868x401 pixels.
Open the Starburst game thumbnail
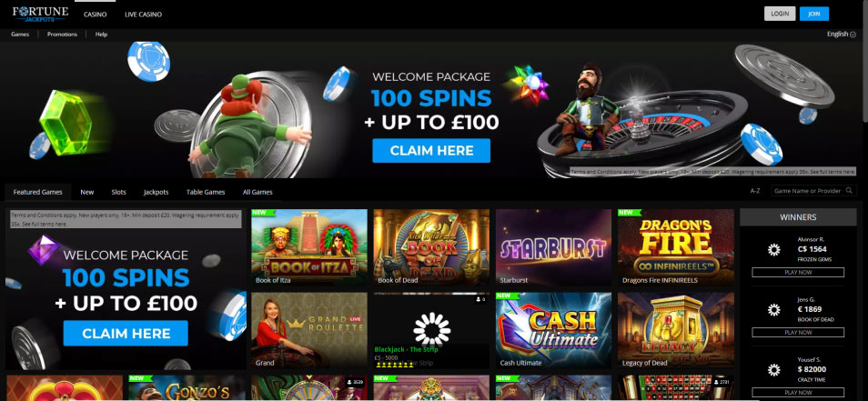[553, 247]
